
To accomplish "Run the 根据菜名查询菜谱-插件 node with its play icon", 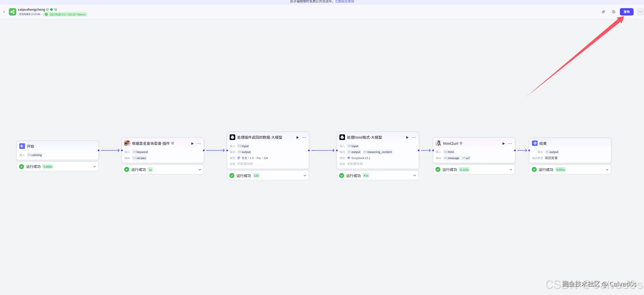I will tap(192, 144).
